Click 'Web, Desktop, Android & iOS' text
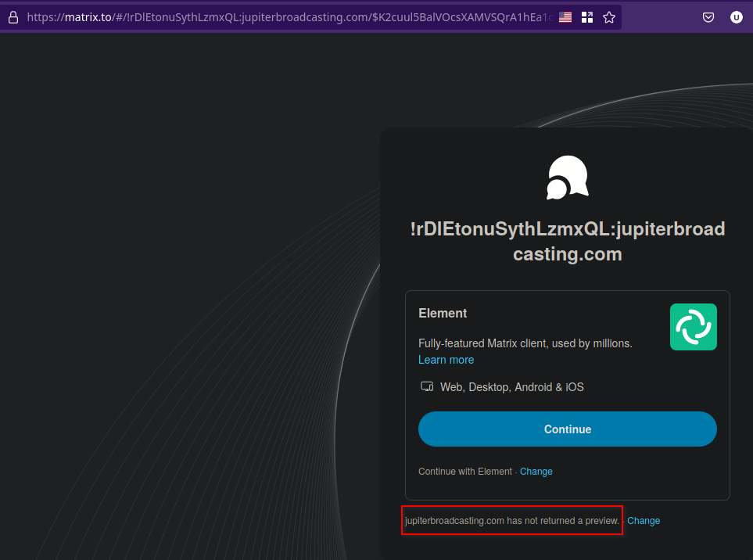The width and height of the screenshot is (753, 560). point(512,387)
